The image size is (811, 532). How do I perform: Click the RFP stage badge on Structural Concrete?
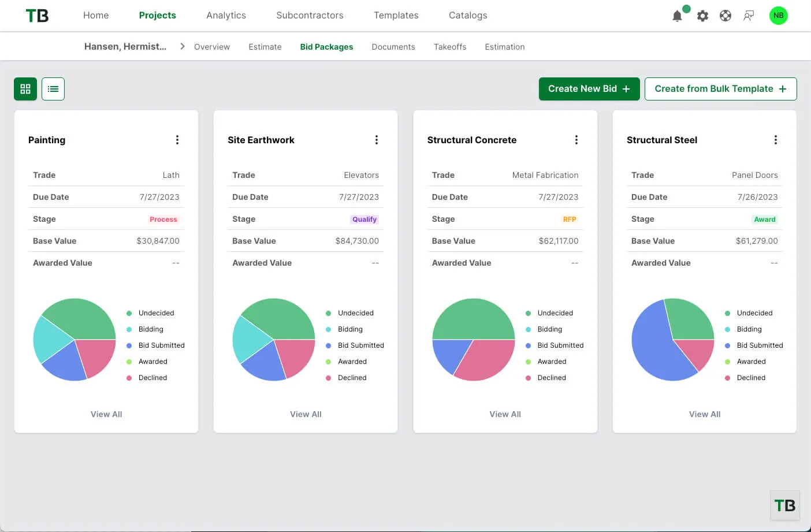[x=570, y=219]
